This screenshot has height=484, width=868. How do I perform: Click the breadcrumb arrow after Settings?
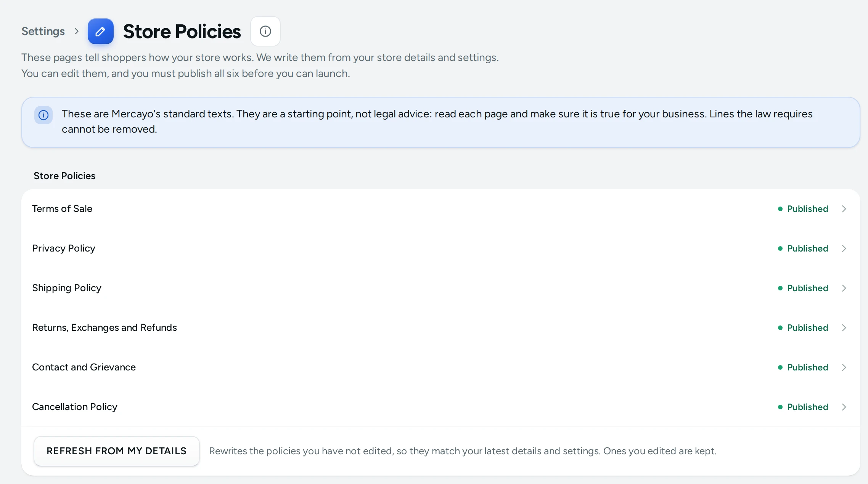77,31
